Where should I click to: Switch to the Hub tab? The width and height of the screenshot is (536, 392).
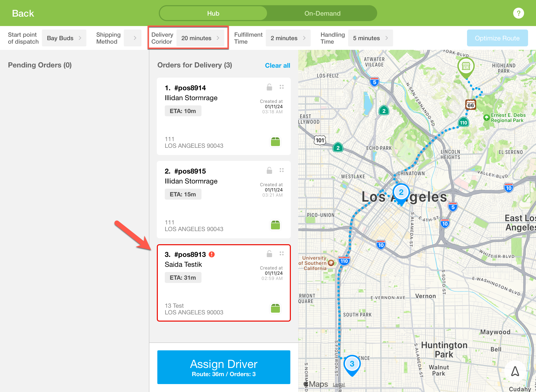(x=213, y=13)
